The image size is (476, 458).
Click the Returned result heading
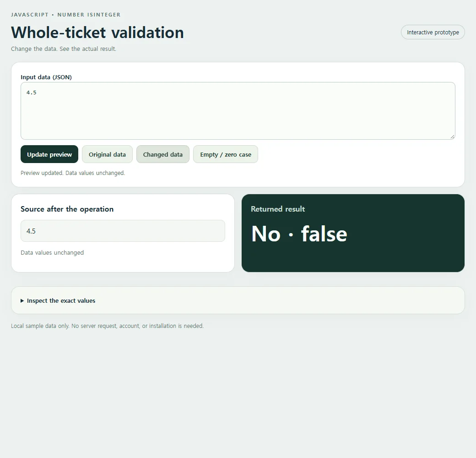tap(278, 209)
